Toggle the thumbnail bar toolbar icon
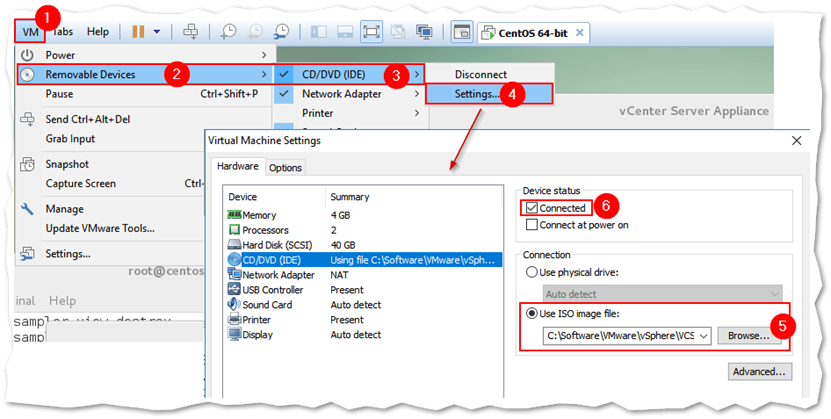The width and height of the screenshot is (831, 419). click(345, 32)
